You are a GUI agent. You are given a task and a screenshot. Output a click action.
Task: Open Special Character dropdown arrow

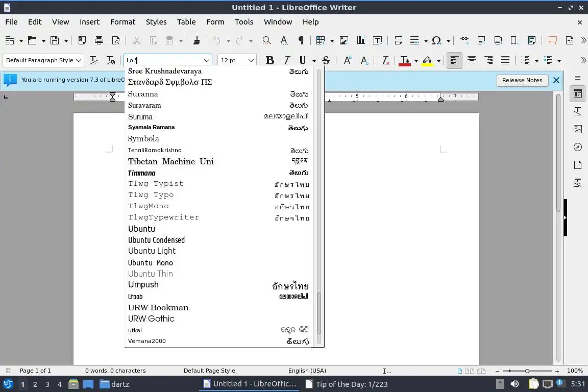448,41
